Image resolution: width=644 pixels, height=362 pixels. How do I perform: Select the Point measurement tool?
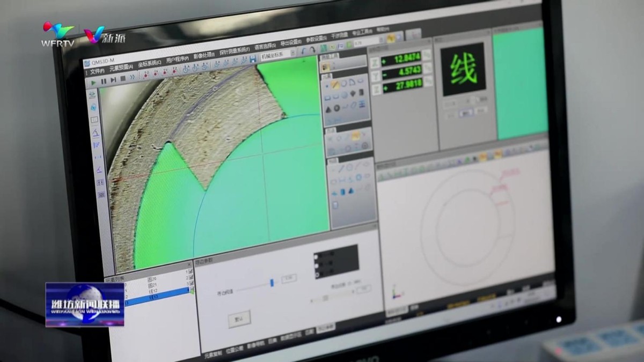[x=327, y=86]
